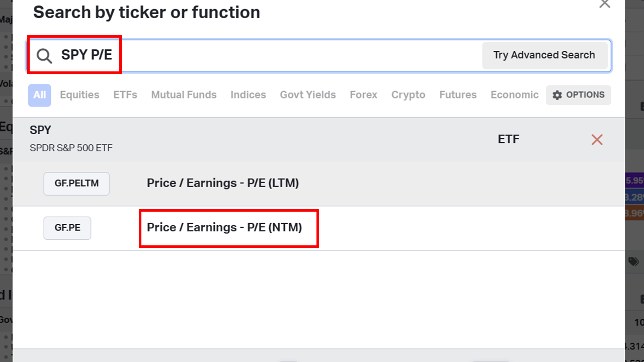Click the GF.PELTM function badge

(76, 184)
